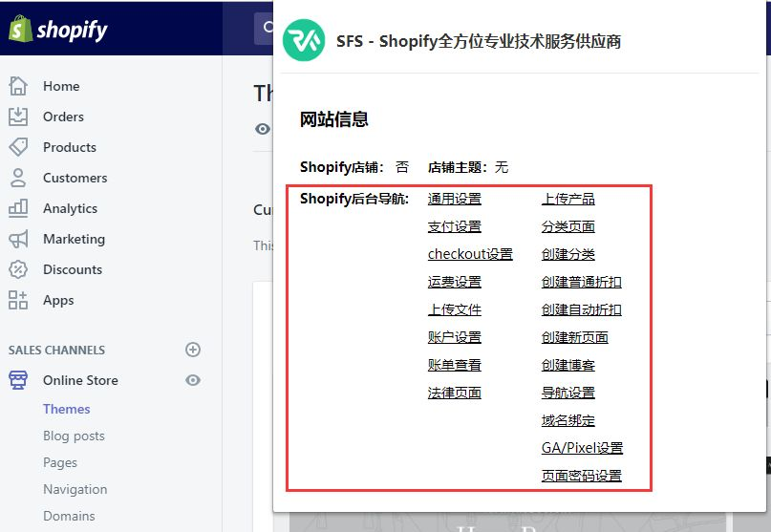View Online Store using eye icon
The image size is (771, 532).
coord(193,380)
